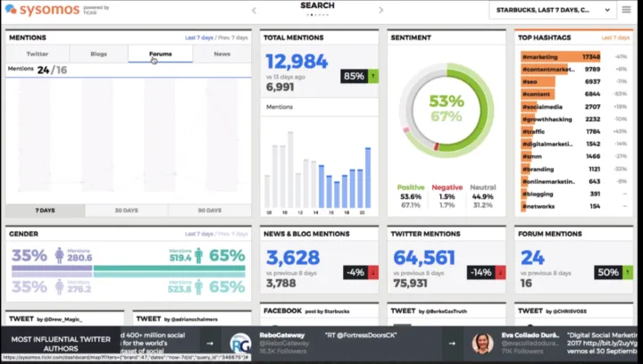Open the hamburger menu
The height and width of the screenshot is (364, 643).
point(627,11)
